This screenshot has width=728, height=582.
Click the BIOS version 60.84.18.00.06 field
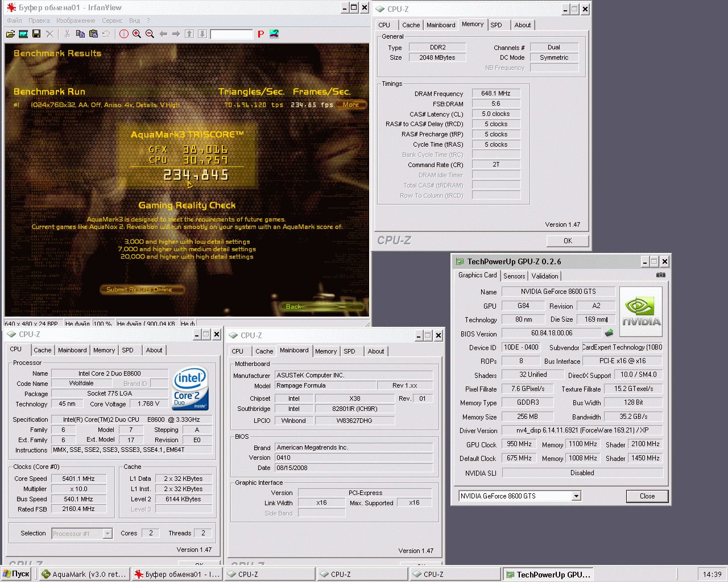[x=552, y=333]
